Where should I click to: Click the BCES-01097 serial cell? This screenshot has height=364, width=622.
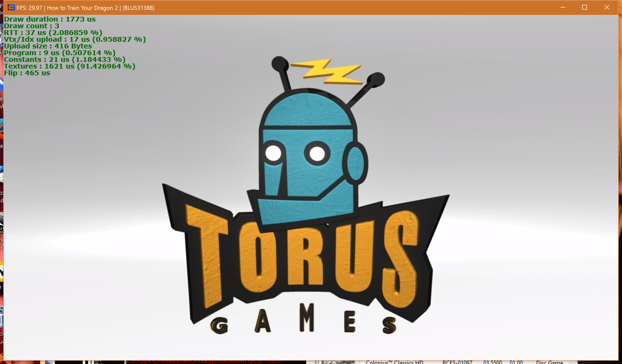457,362
